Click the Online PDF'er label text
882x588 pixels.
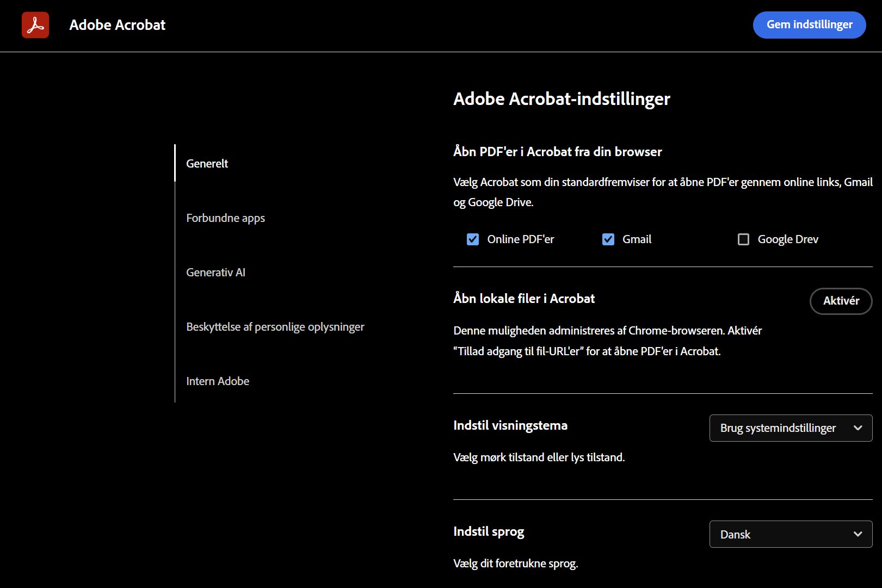coord(521,239)
